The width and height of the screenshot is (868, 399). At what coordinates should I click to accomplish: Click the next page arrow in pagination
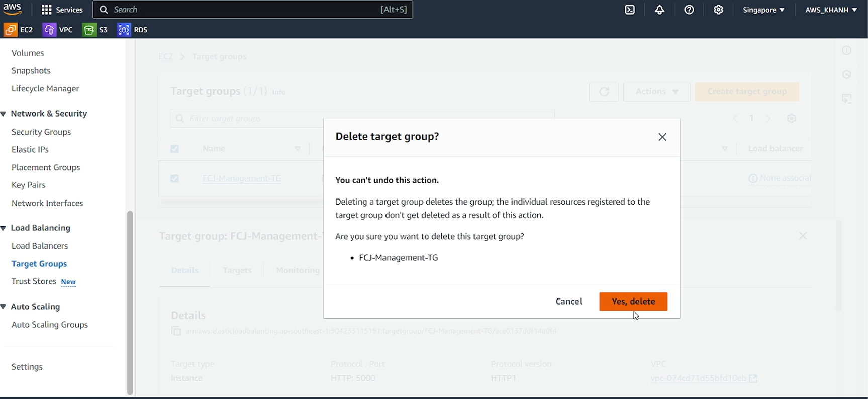coord(768,118)
